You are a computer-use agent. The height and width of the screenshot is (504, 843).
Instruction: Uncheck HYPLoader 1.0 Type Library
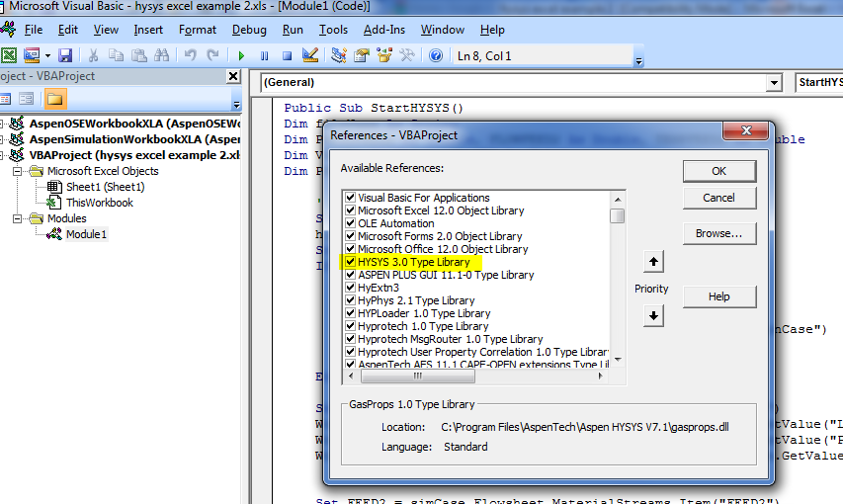[x=350, y=313]
